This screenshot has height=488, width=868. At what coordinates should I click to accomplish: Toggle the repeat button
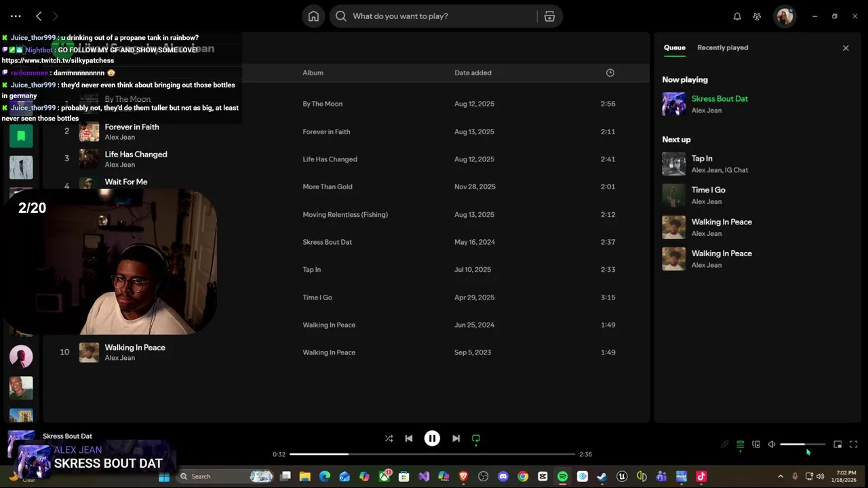476,439
